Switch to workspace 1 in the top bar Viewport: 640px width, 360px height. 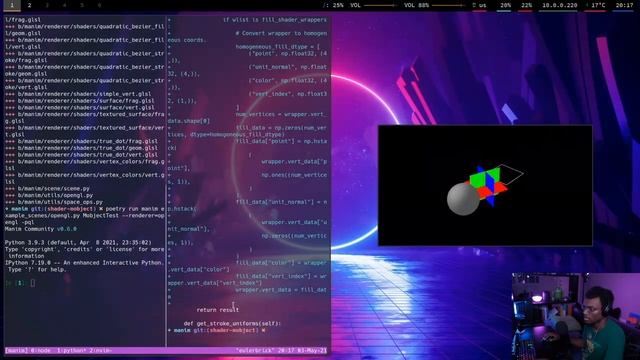(12, 5)
